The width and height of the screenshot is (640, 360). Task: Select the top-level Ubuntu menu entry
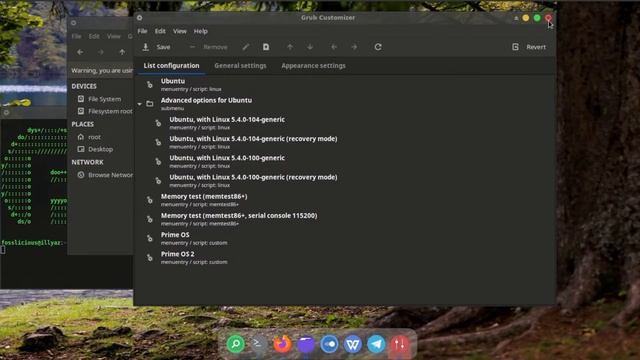tap(345, 84)
